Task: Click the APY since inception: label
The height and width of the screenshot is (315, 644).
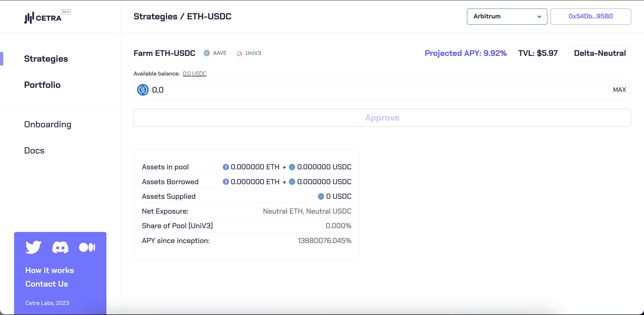Action: coord(176,241)
